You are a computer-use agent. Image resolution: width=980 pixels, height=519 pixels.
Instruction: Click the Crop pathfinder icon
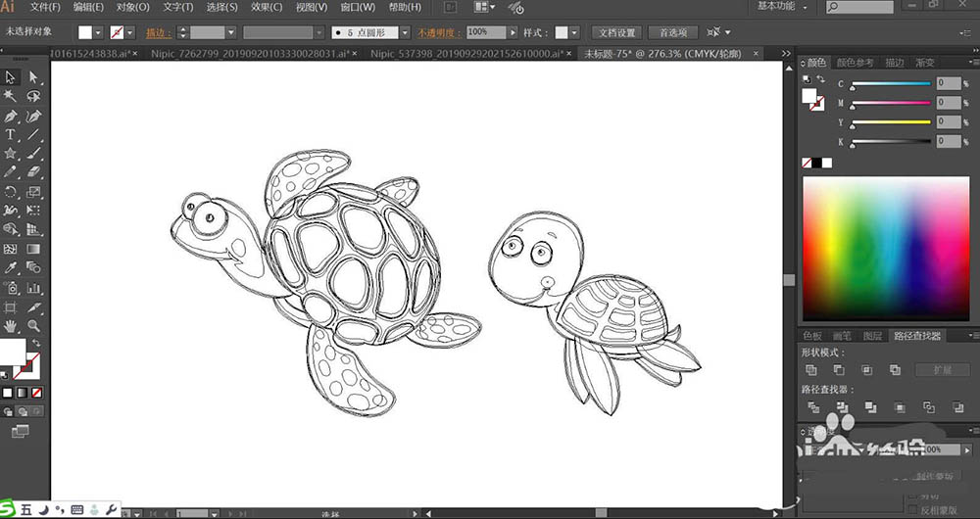(x=900, y=407)
